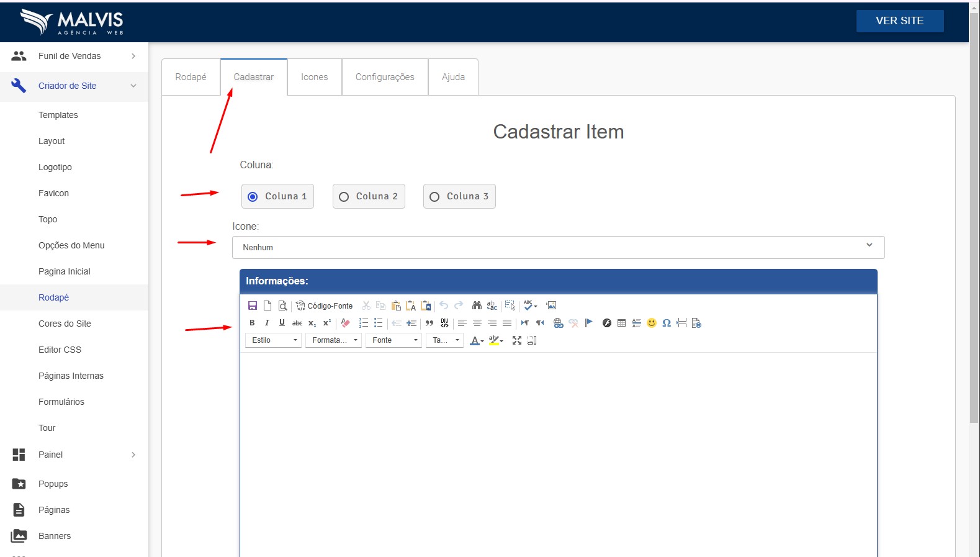
Task: Apply superscript formatting
Action: (327, 323)
